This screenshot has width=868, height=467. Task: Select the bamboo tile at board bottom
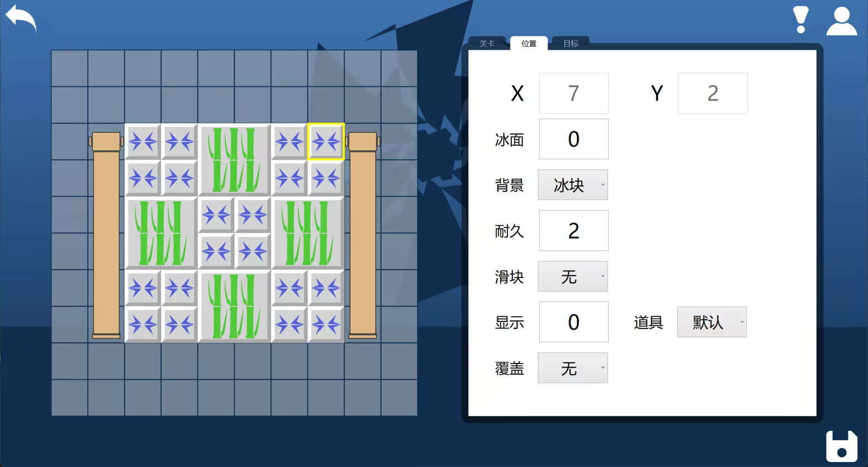234,306
